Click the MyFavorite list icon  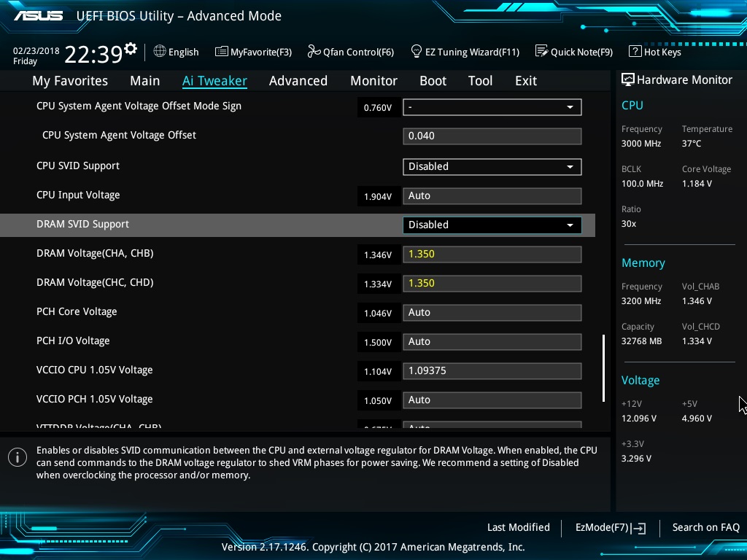[221, 52]
